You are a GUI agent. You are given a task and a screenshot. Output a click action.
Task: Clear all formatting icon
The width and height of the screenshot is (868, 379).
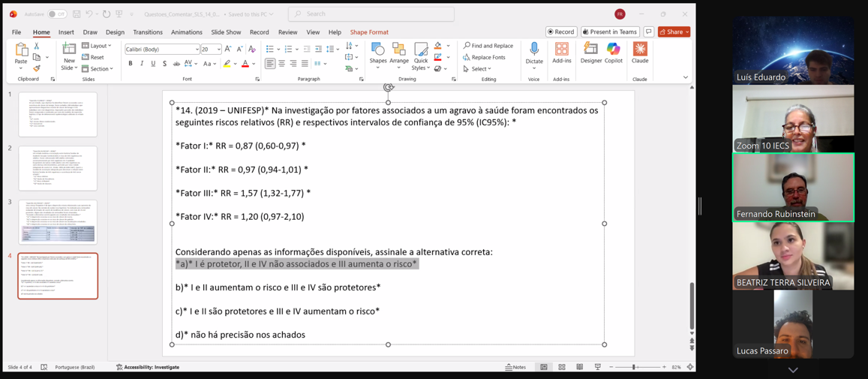[x=252, y=49]
